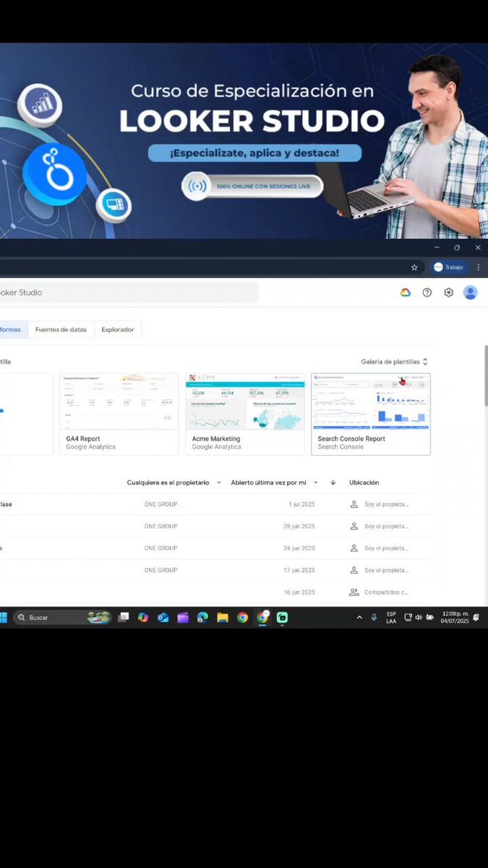The height and width of the screenshot is (868, 488).
Task: Open the Acme Marketing template thumbnail
Action: pos(245,401)
